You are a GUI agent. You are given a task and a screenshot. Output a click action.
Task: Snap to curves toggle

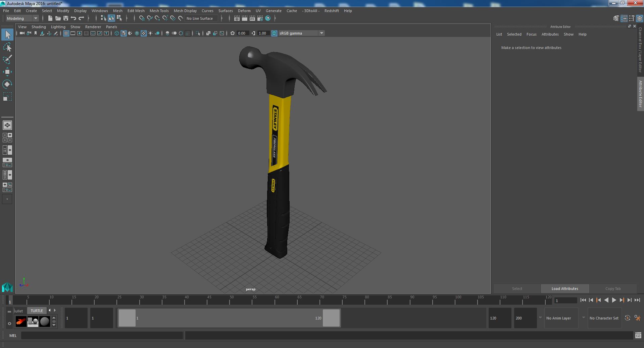150,18
